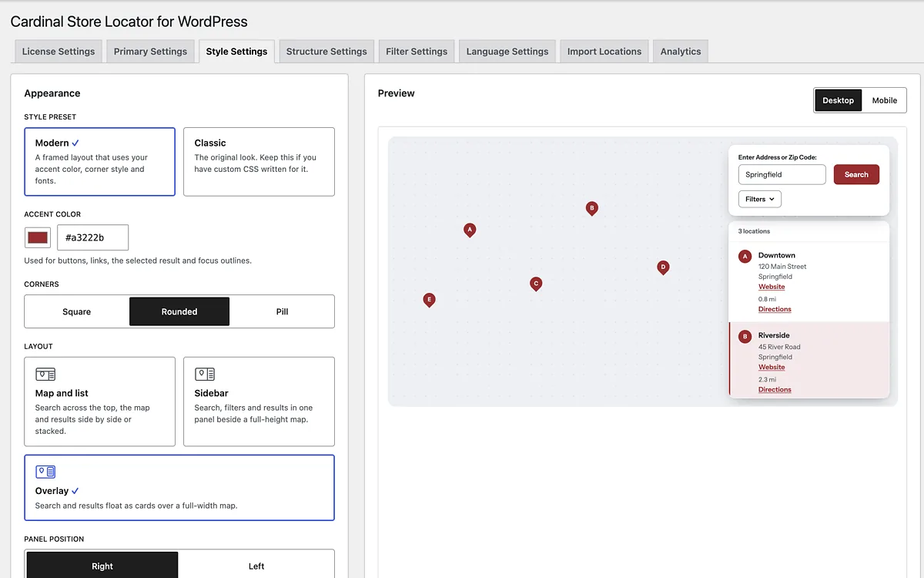This screenshot has height=578, width=924.
Task: Click the red Search button
Action: pyautogui.click(x=856, y=174)
